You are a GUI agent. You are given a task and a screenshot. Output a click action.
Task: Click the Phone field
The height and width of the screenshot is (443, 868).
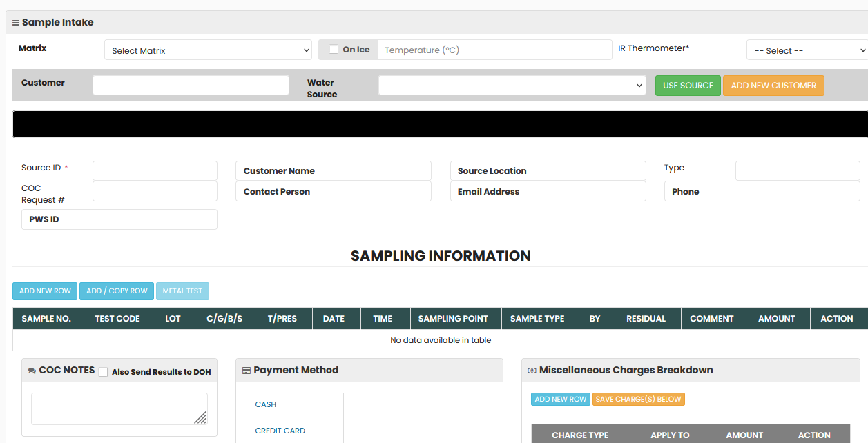762,191
